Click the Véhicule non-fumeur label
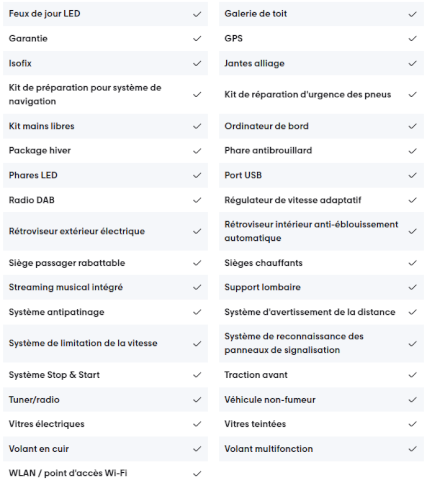 click(x=270, y=399)
